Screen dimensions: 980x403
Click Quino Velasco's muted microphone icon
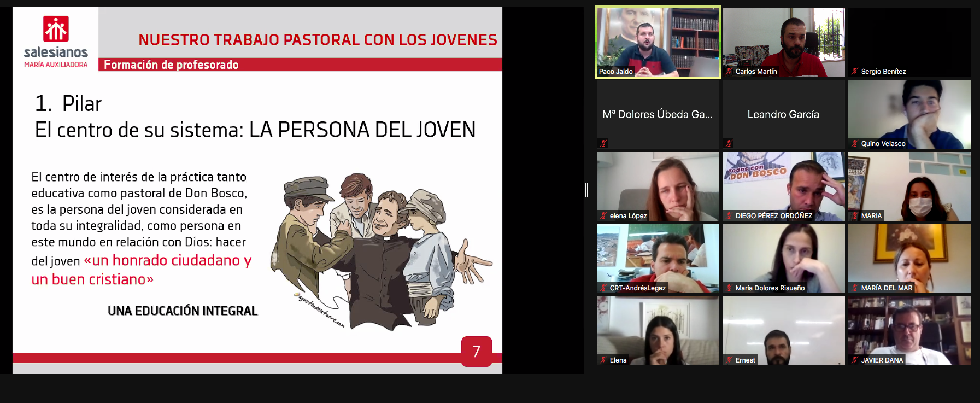tap(855, 144)
